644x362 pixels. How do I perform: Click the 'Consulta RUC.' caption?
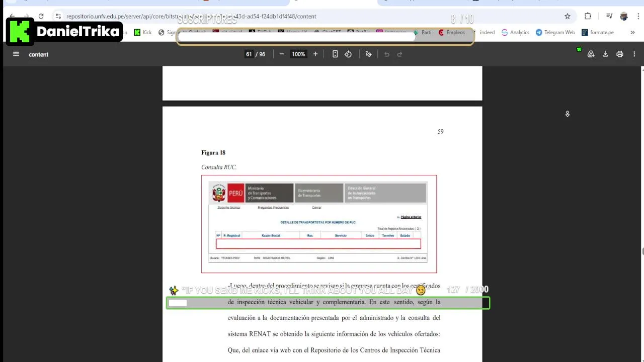(x=219, y=167)
